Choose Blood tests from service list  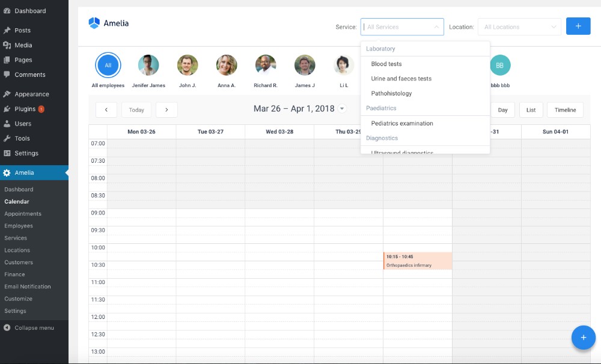(x=386, y=64)
